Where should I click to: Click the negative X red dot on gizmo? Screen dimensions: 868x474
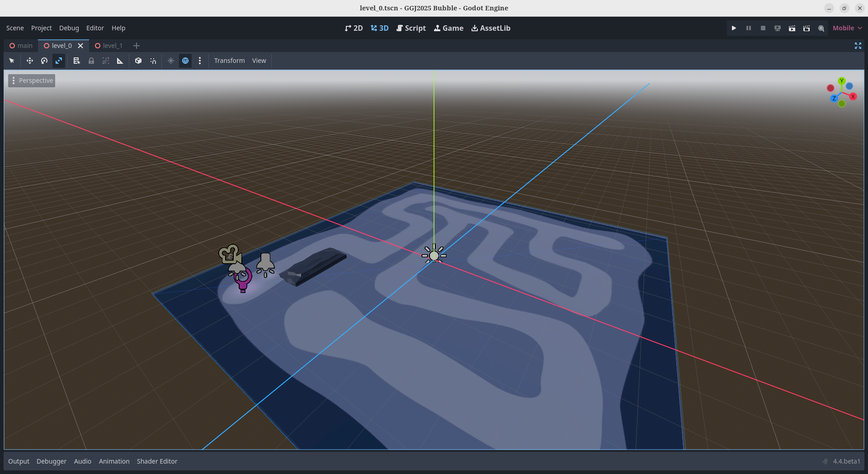pyautogui.click(x=830, y=88)
